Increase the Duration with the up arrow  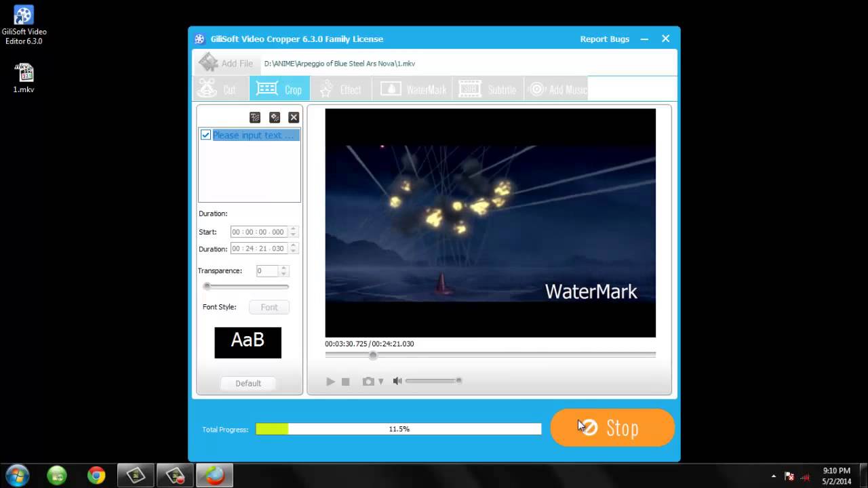tap(293, 246)
